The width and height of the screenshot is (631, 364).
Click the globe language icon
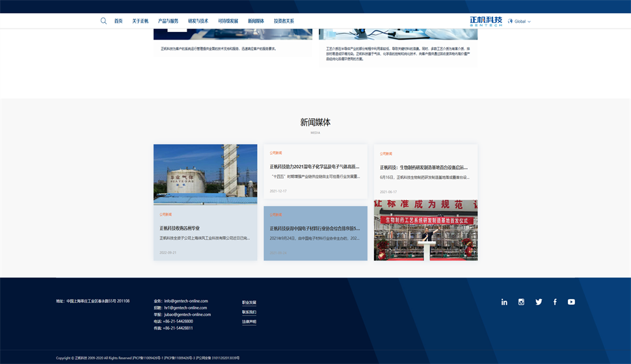(x=510, y=21)
